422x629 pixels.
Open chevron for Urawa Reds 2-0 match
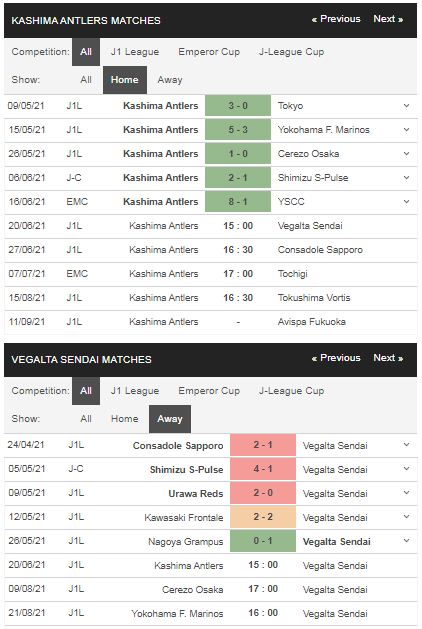(x=406, y=493)
